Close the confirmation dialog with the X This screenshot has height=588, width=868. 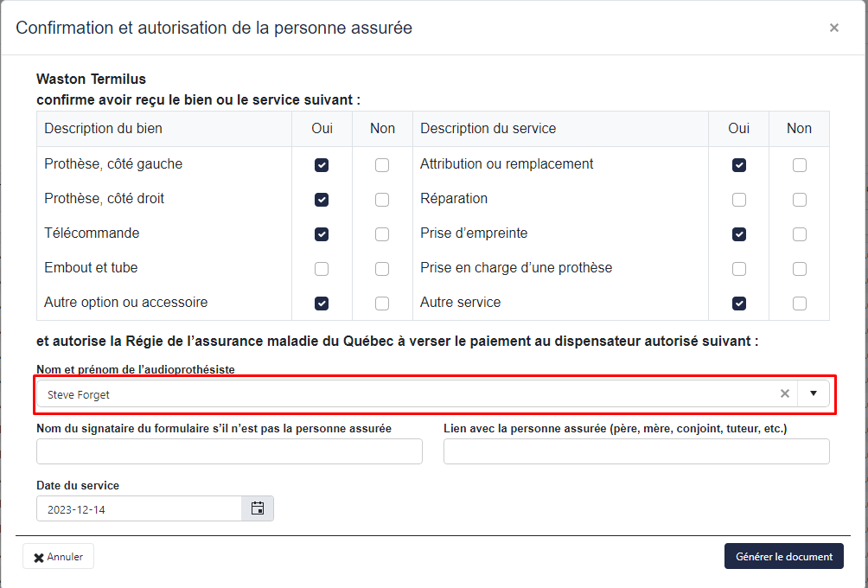(x=833, y=28)
